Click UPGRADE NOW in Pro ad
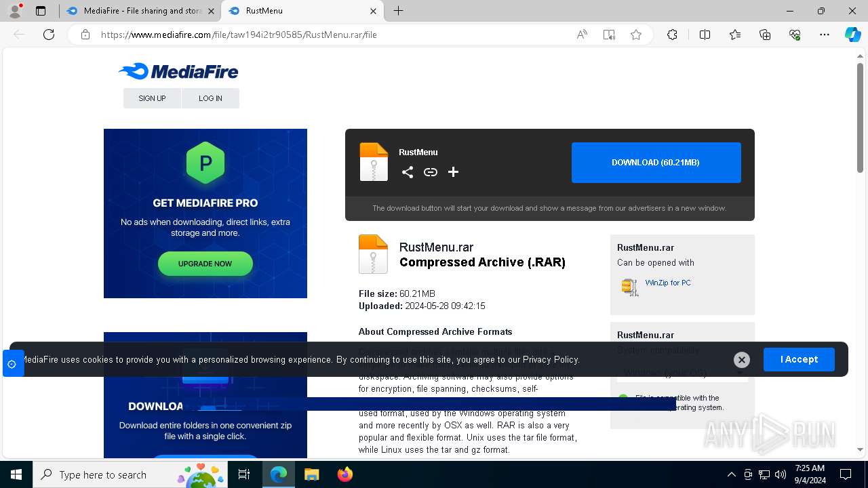The height and width of the screenshot is (488, 868). click(205, 264)
